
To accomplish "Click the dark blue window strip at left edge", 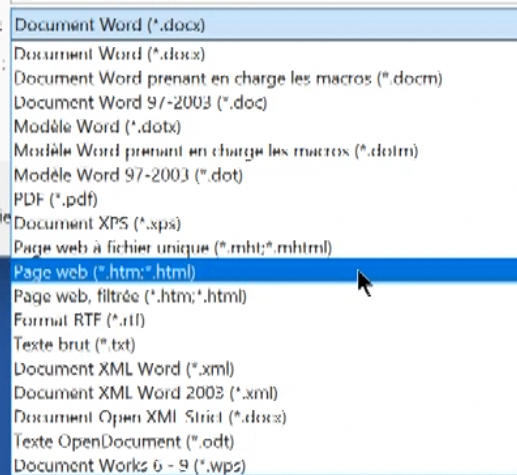I will 5,366.
